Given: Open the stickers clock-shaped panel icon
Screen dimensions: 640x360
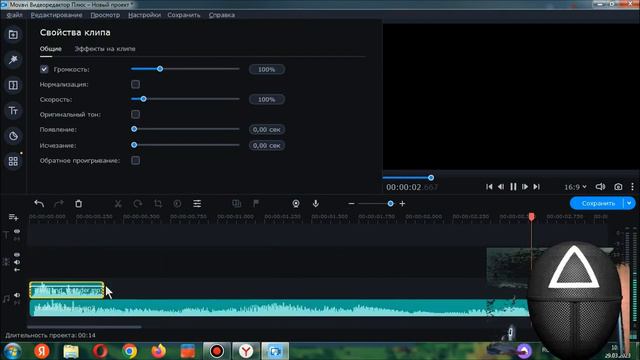Looking at the screenshot, I should pos(13,136).
